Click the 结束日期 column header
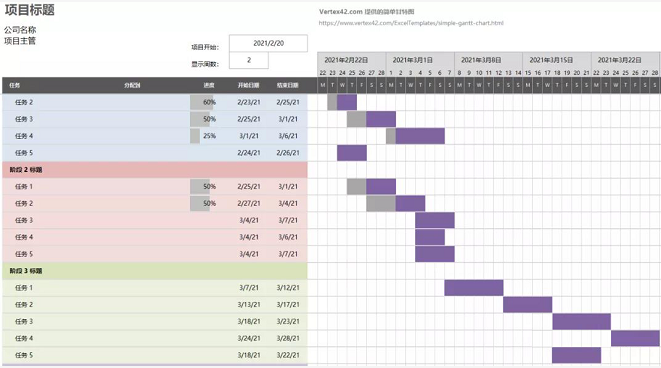Screen dimensions: 661x368 tap(288, 85)
